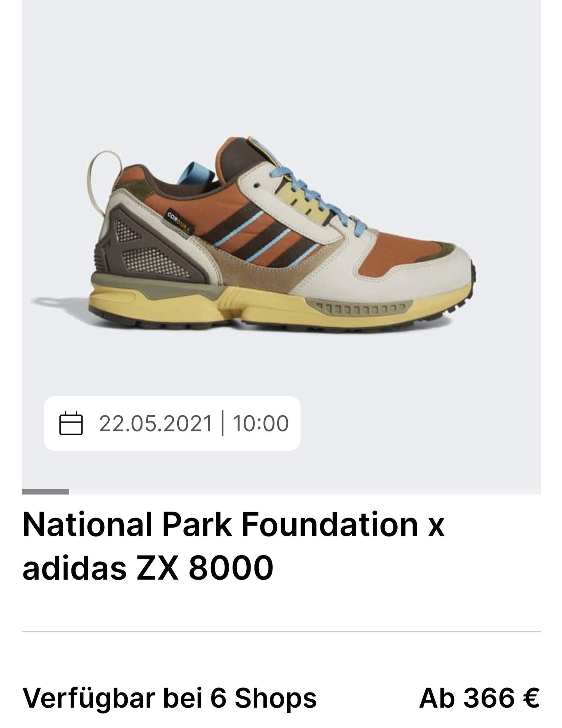Tap the 10:00 release time
Image resolution: width=562 pixels, height=728 pixels.
(x=261, y=423)
